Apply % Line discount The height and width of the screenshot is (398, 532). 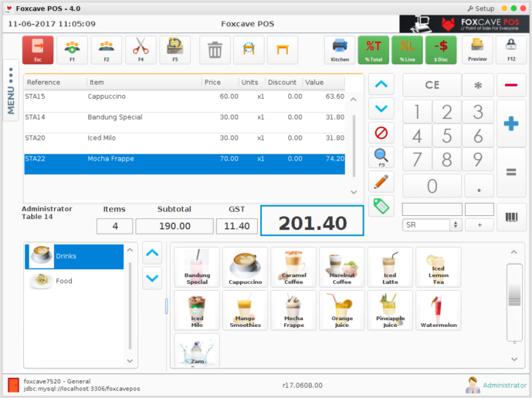(x=407, y=50)
